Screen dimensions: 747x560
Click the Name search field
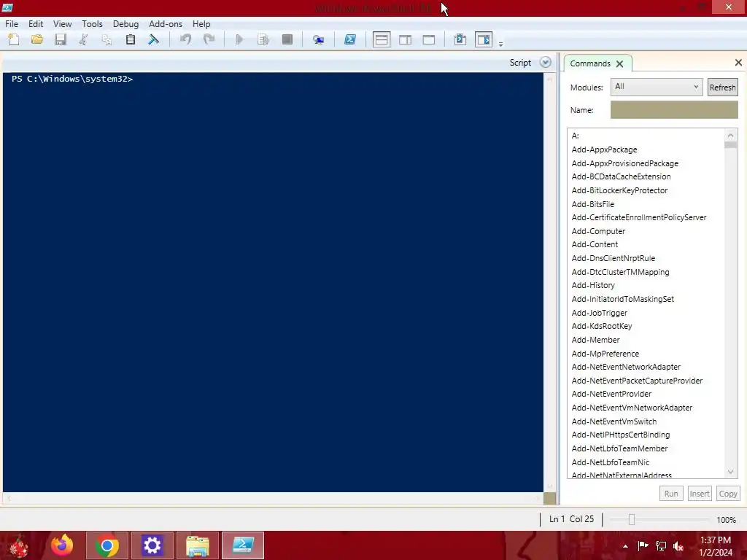click(x=674, y=110)
